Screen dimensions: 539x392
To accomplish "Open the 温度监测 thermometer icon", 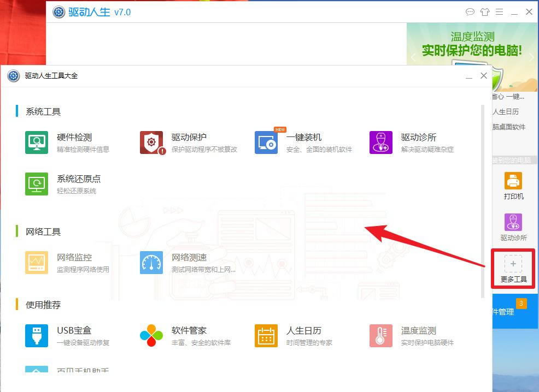I will (381, 336).
